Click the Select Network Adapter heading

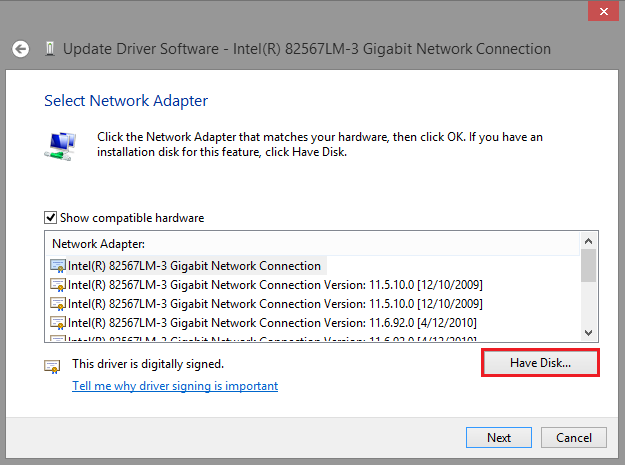tap(126, 101)
